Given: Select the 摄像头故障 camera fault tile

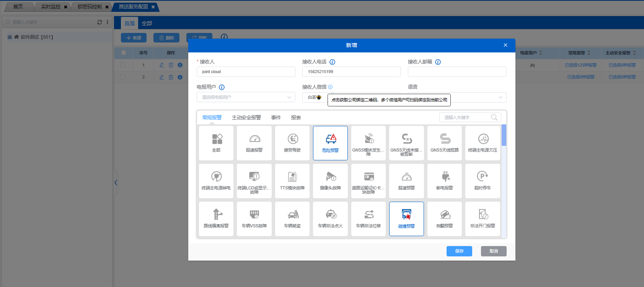Looking at the screenshot, I should click(x=330, y=181).
